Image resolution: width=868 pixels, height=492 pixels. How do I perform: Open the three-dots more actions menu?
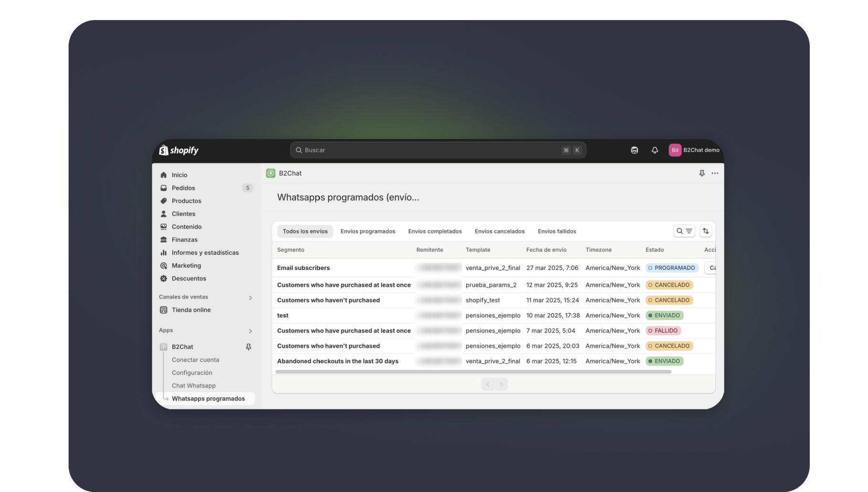[x=715, y=173]
